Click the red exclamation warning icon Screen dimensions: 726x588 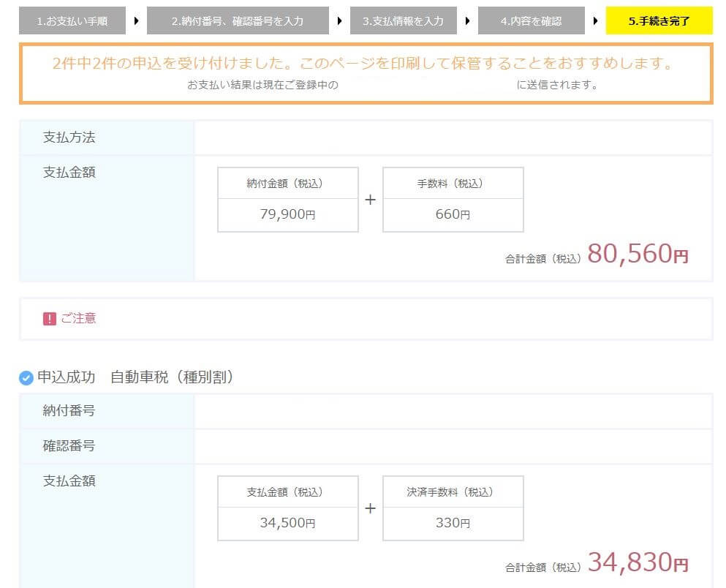click(x=50, y=319)
